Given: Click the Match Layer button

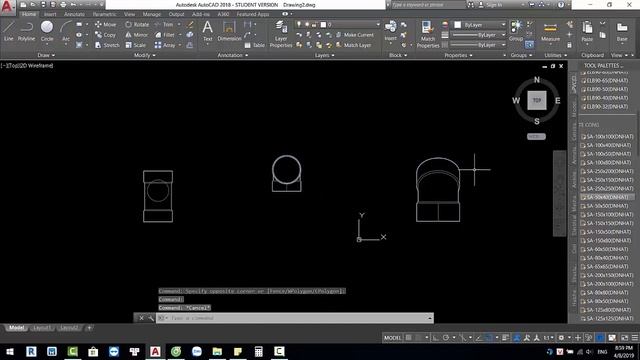Looking at the screenshot, I should click(x=353, y=45).
